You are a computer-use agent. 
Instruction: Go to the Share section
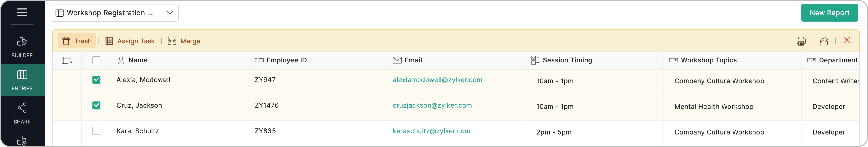click(x=22, y=113)
